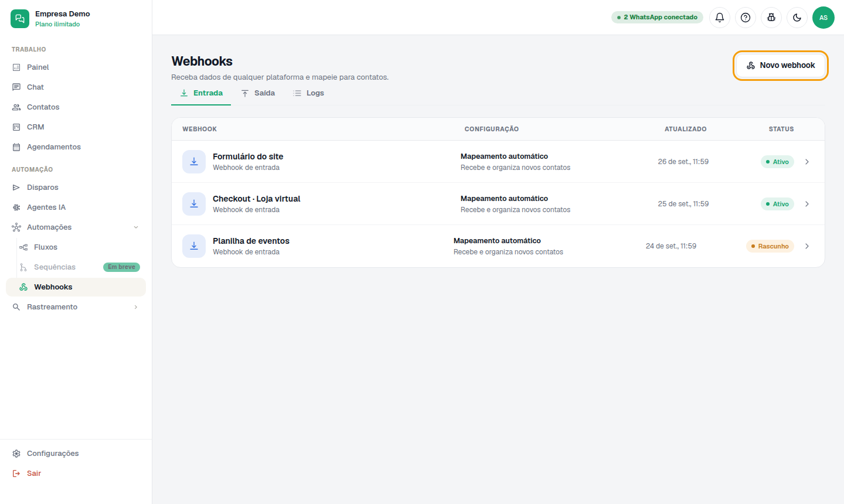Open Checkout · Loja virtual row chevron
Image resolution: width=844 pixels, height=504 pixels.
coord(807,204)
